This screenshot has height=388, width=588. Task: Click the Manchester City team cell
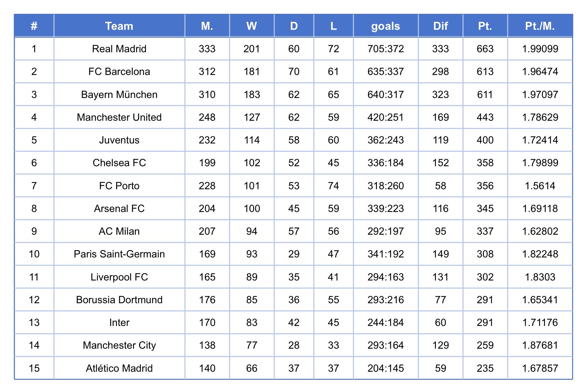[119, 345]
